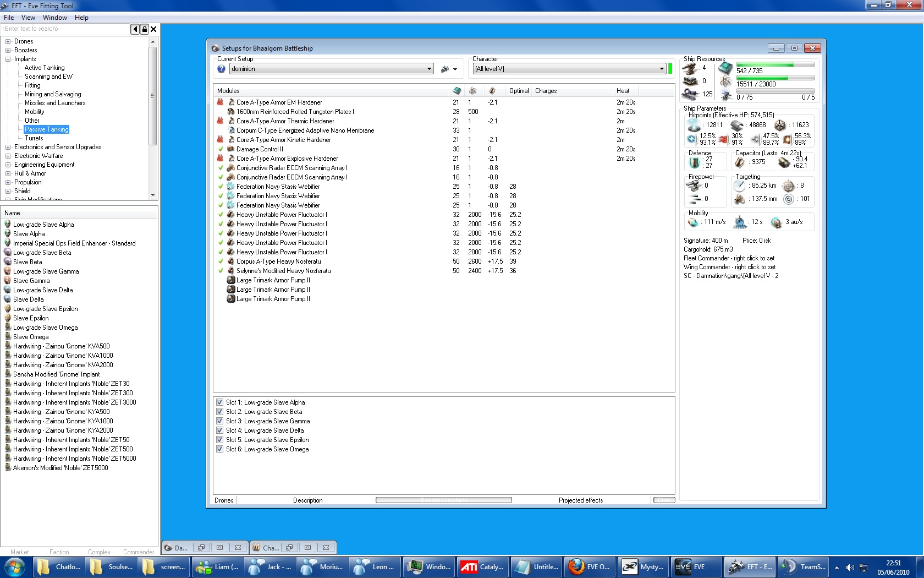Image resolution: width=924 pixels, height=578 pixels.
Task: Open the Help menu
Action: click(81, 18)
